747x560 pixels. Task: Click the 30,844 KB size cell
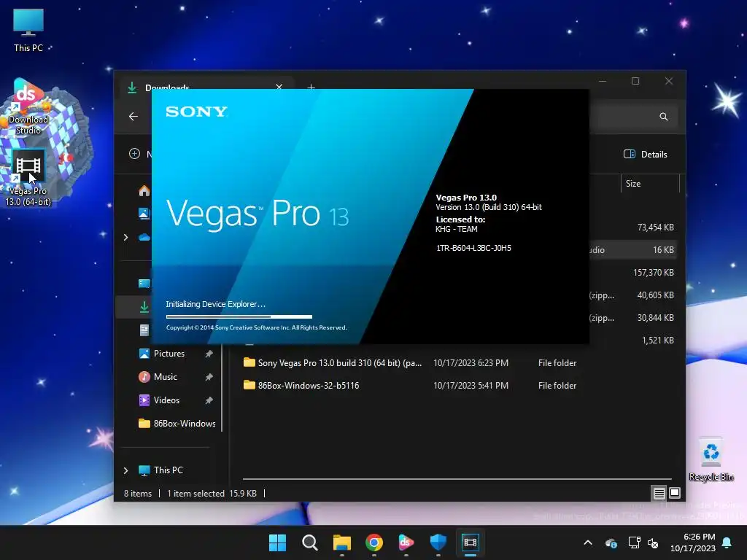(x=656, y=318)
